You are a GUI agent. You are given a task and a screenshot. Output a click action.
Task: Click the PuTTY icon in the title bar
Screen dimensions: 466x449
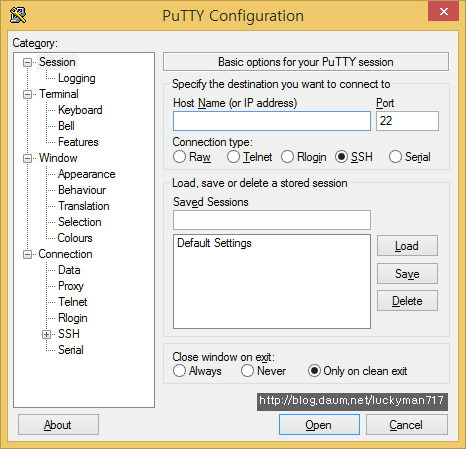(18, 15)
